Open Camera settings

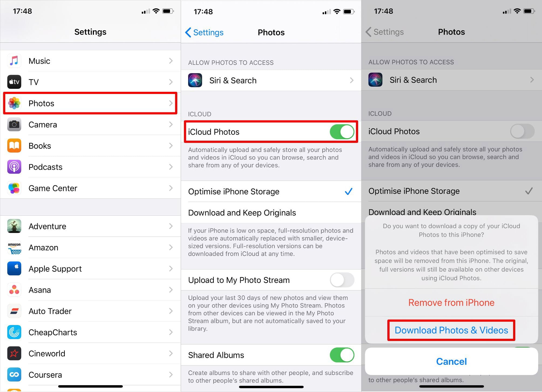90,125
